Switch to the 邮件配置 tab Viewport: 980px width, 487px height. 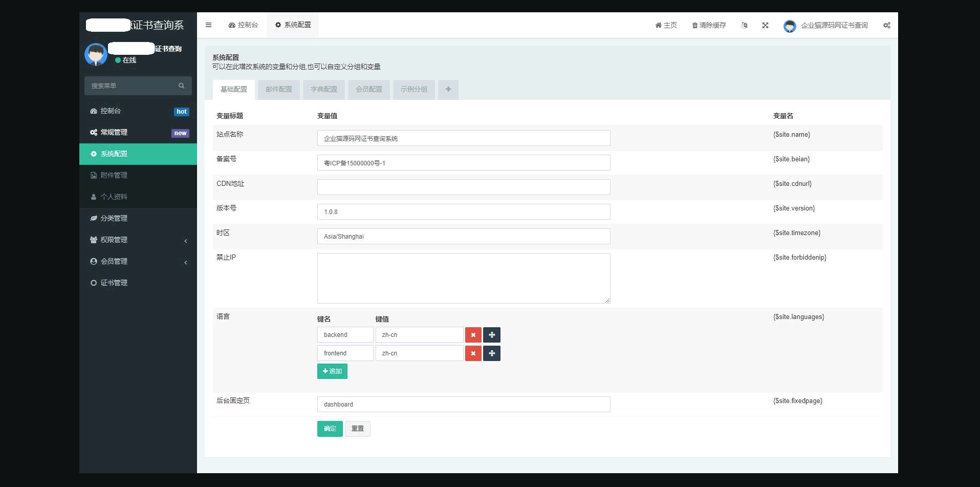pyautogui.click(x=278, y=90)
